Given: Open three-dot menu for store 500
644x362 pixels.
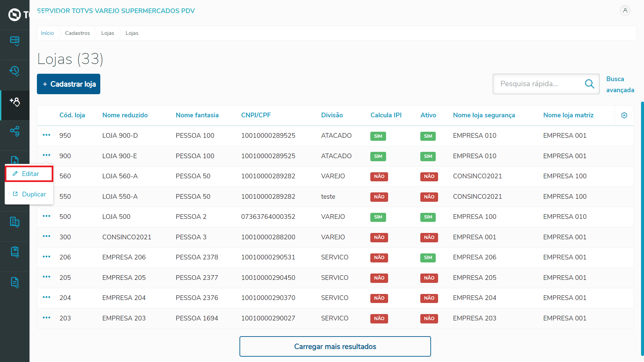Looking at the screenshot, I should click(47, 216).
